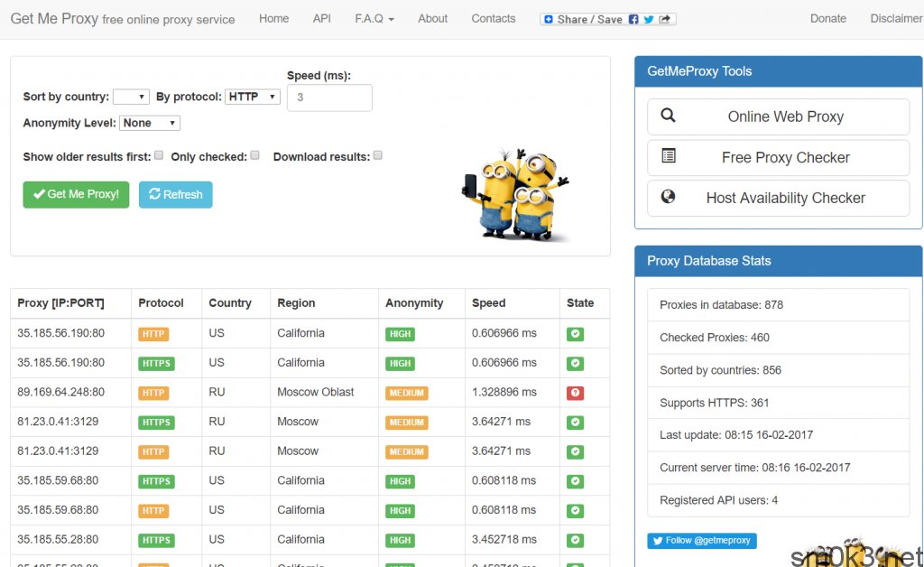Open the Contacts page
The image size is (924, 567).
(494, 19)
